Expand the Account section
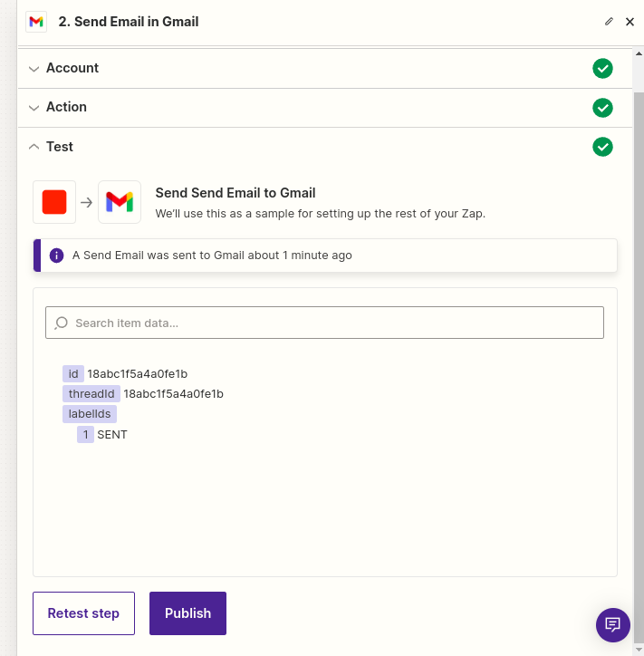This screenshot has height=656, width=644. [x=72, y=68]
